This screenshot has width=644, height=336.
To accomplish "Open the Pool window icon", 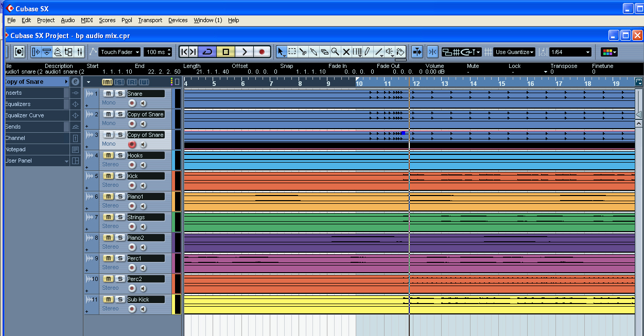I will [x=68, y=52].
